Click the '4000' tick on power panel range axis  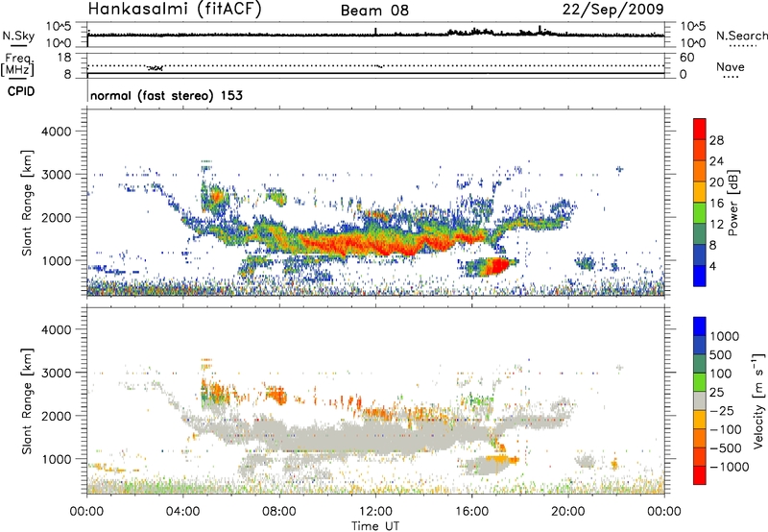point(56,132)
